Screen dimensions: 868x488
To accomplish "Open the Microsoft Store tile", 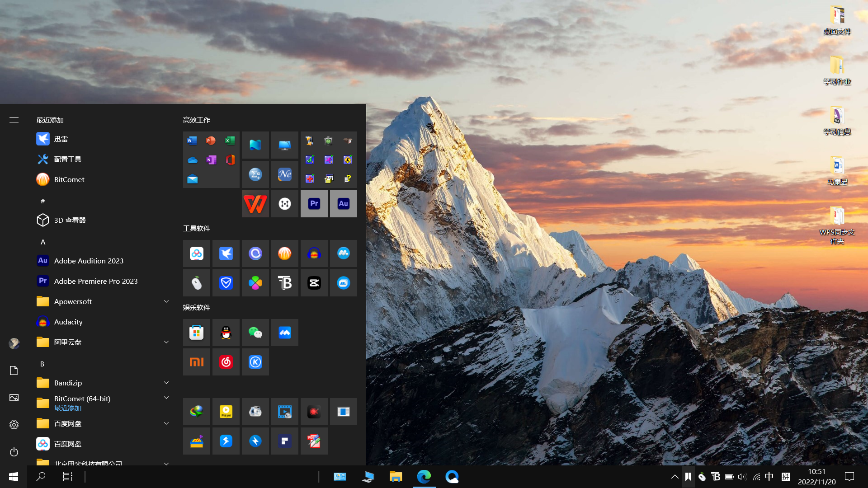I will (196, 333).
